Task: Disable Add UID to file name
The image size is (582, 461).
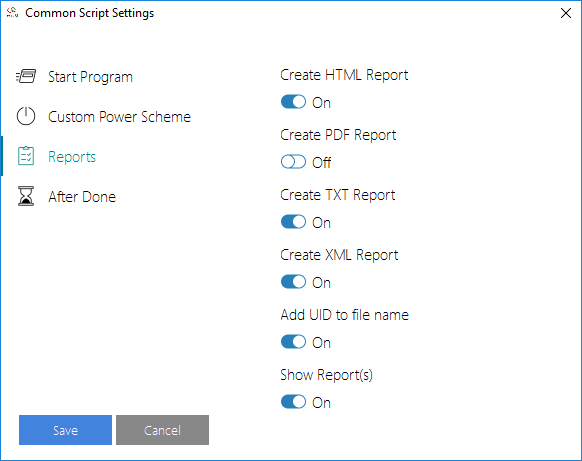Action: (293, 342)
